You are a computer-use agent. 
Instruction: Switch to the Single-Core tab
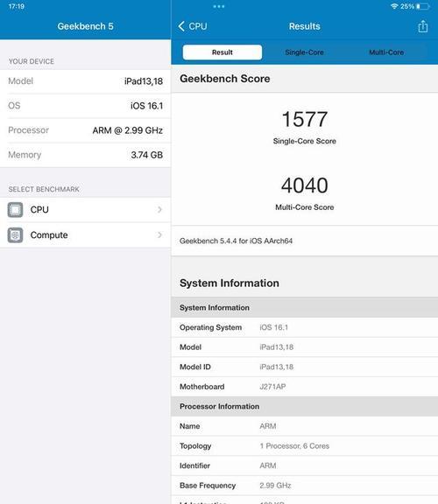[x=304, y=52]
